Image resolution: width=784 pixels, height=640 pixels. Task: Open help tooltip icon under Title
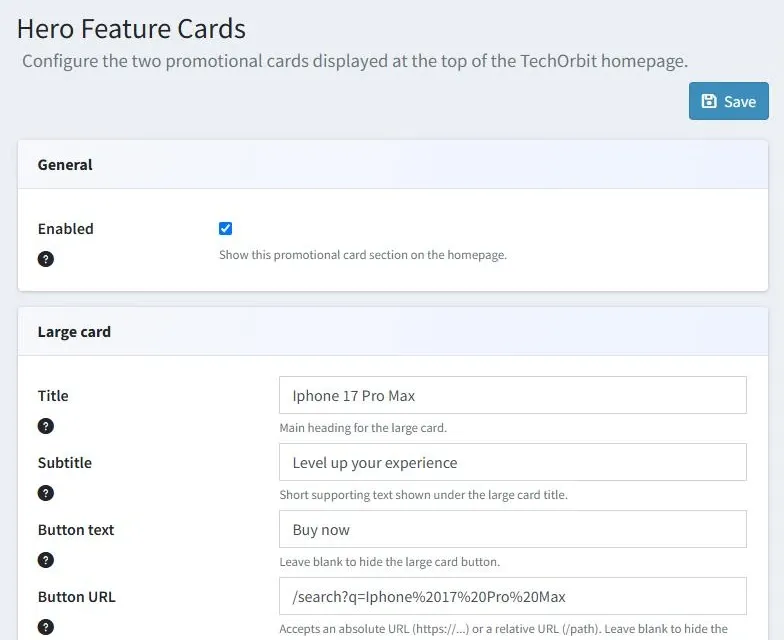(x=46, y=426)
